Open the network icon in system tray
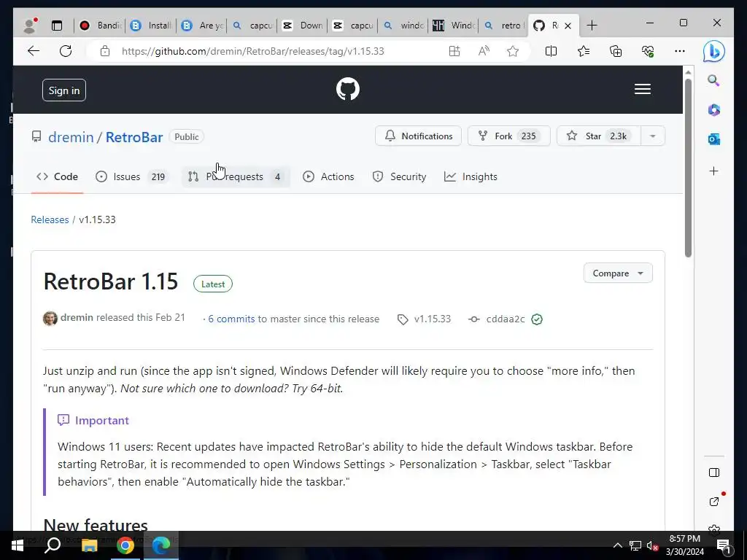 point(635,545)
